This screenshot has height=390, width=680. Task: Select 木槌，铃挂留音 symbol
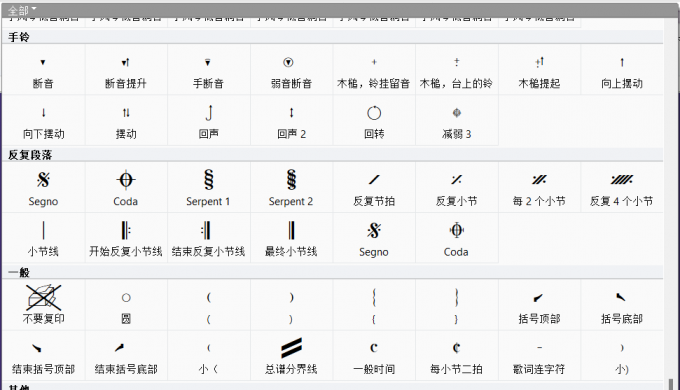pos(374,70)
